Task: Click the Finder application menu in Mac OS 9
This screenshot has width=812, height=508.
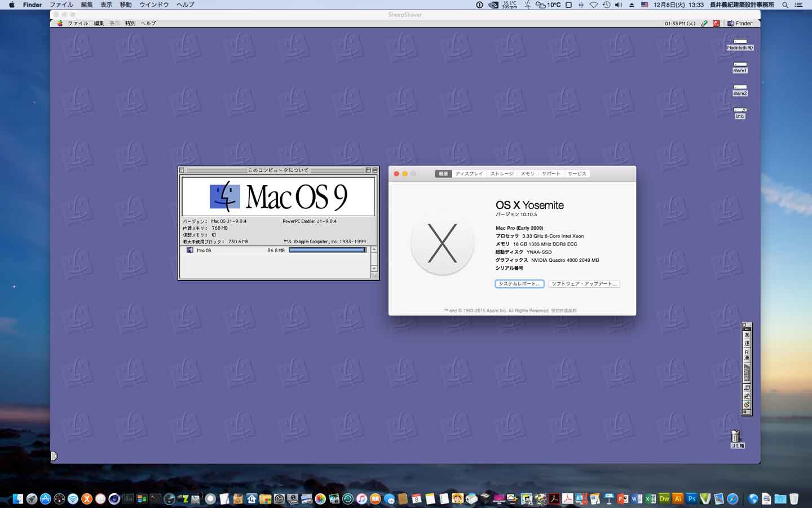Action: (740, 23)
